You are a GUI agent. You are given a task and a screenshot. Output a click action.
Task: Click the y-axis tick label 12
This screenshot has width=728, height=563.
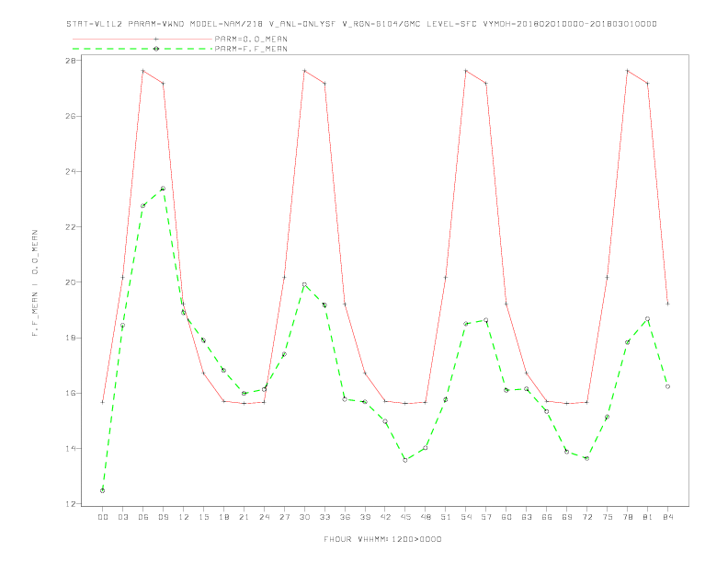pos(73,504)
